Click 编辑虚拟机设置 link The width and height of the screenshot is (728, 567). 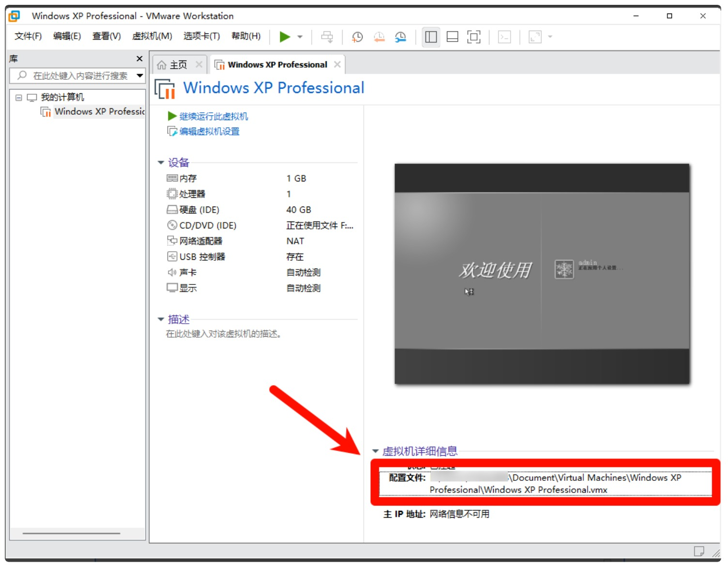tap(209, 132)
